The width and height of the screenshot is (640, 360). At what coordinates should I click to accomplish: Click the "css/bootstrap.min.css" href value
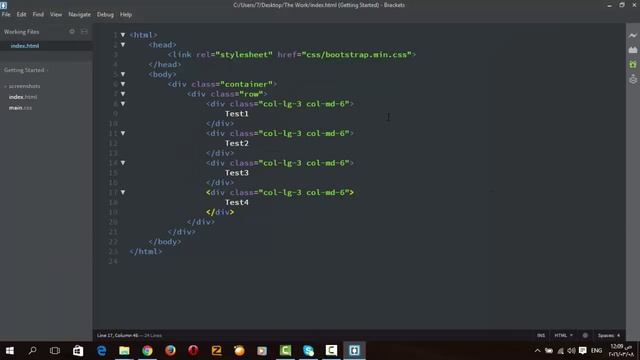point(357,55)
